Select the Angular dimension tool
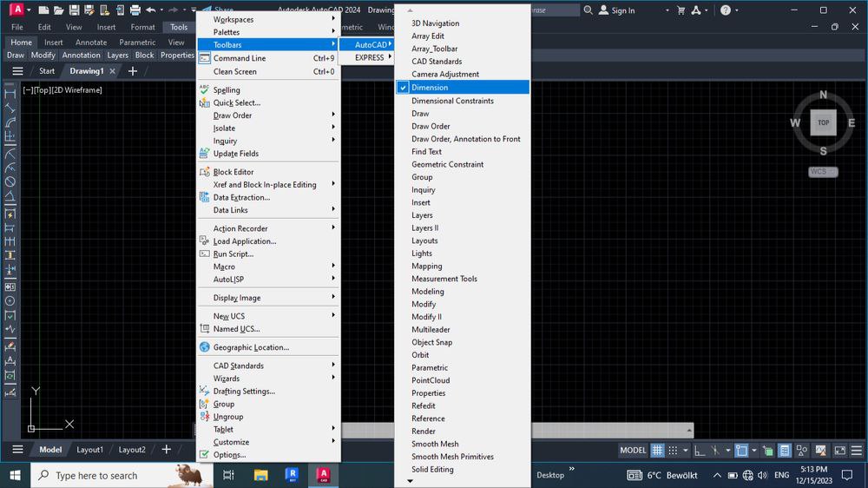Screen dimensions: 868x488 10,196
